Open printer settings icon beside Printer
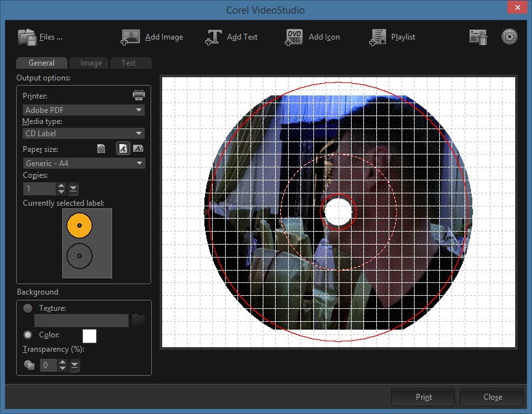532x414 pixels. point(138,95)
